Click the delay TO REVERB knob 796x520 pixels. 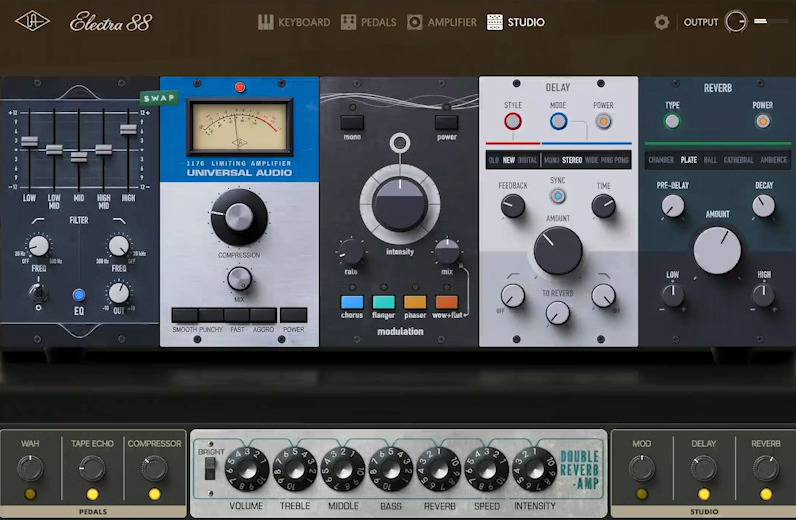tap(558, 313)
